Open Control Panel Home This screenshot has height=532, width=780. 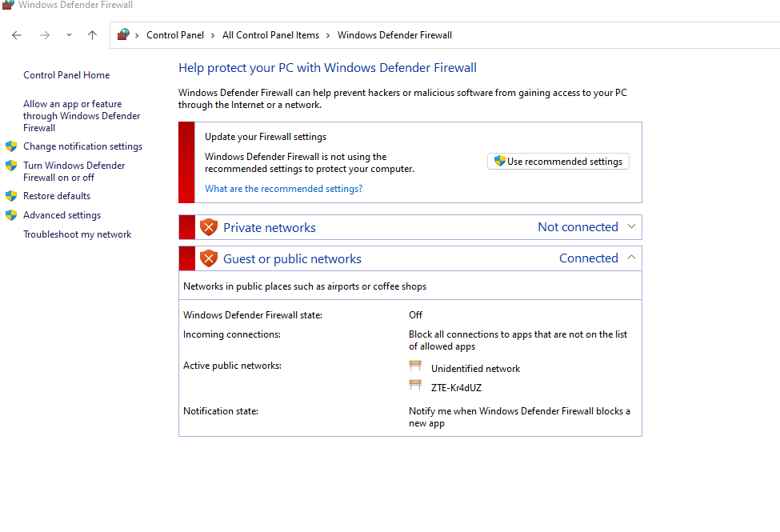[66, 75]
